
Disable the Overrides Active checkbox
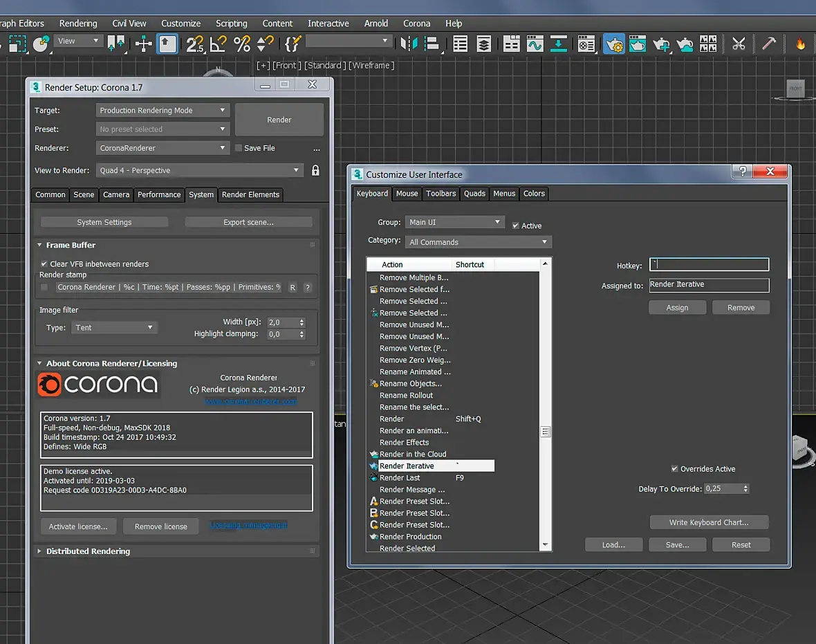675,469
